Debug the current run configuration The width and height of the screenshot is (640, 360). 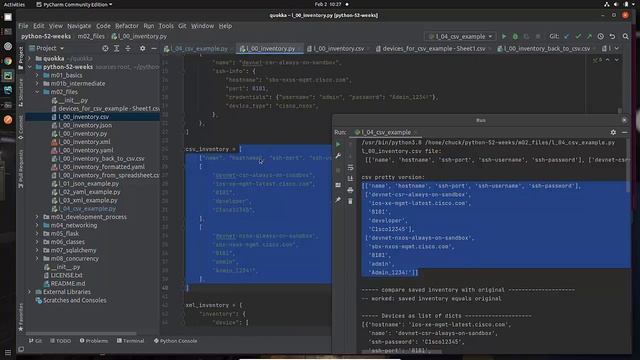[x=515, y=36]
